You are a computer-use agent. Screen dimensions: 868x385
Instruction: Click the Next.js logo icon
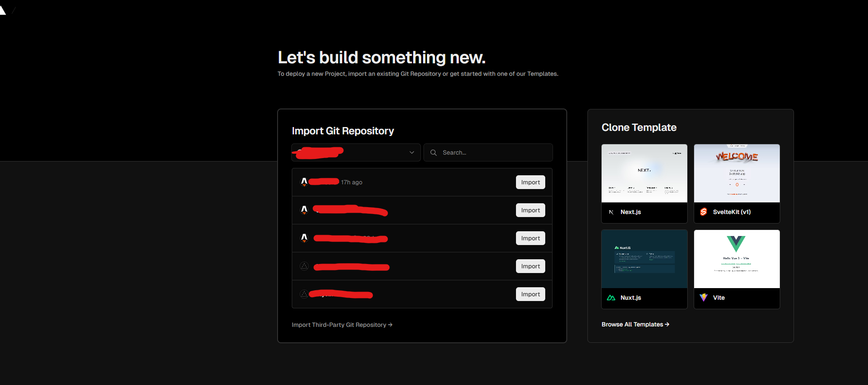pos(611,212)
